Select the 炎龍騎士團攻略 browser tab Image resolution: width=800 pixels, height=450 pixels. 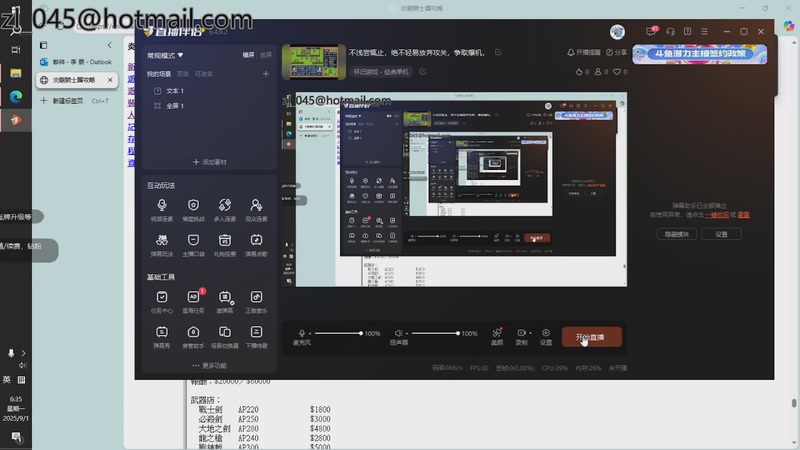coord(77,80)
